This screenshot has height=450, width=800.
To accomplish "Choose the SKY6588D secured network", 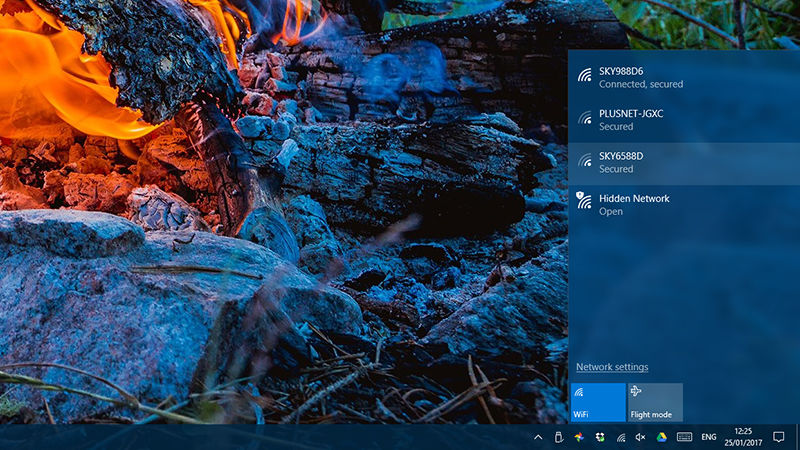I will [684, 163].
